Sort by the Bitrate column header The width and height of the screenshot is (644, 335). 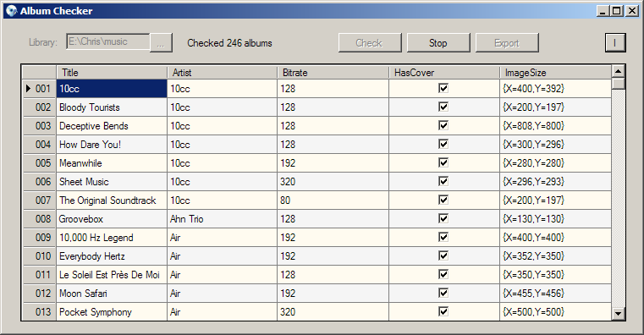[x=333, y=73]
